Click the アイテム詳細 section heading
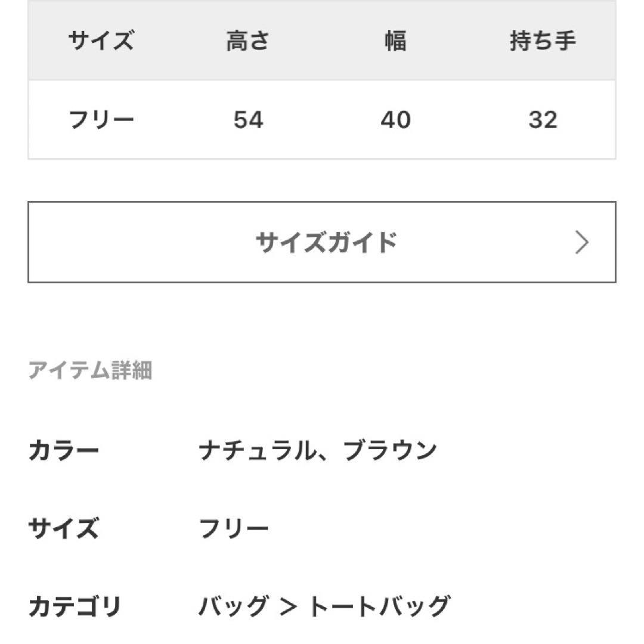The width and height of the screenshot is (644, 644). click(x=90, y=370)
